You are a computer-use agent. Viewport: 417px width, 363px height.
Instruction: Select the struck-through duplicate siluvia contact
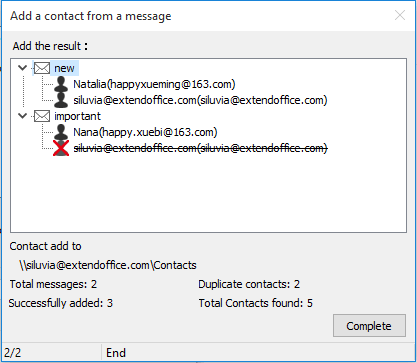pyautogui.click(x=200, y=148)
